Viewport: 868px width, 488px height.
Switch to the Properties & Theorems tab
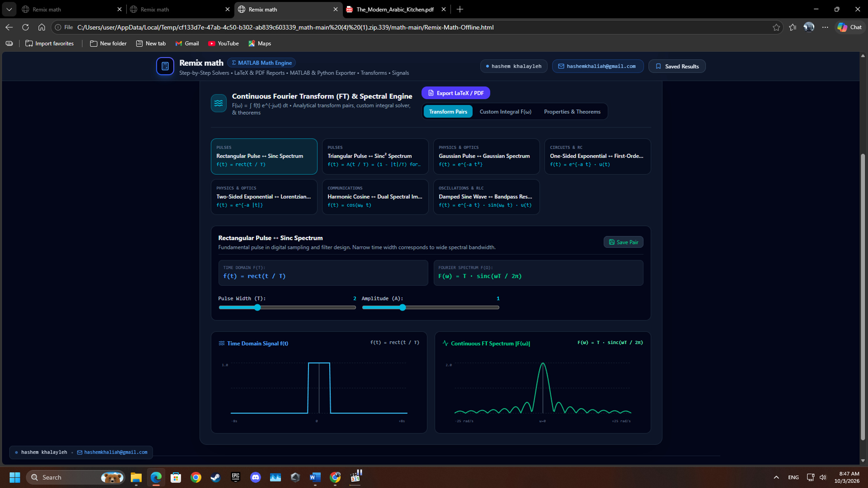click(x=572, y=111)
